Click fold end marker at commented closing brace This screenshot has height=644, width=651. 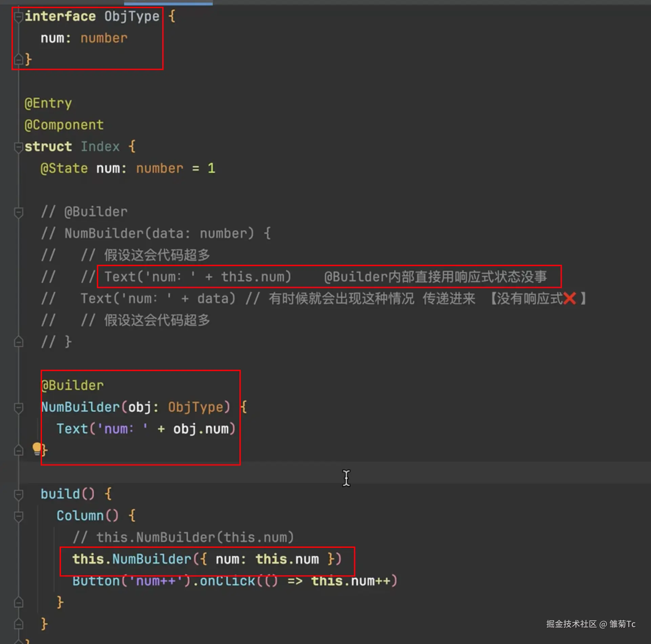pyautogui.click(x=19, y=342)
